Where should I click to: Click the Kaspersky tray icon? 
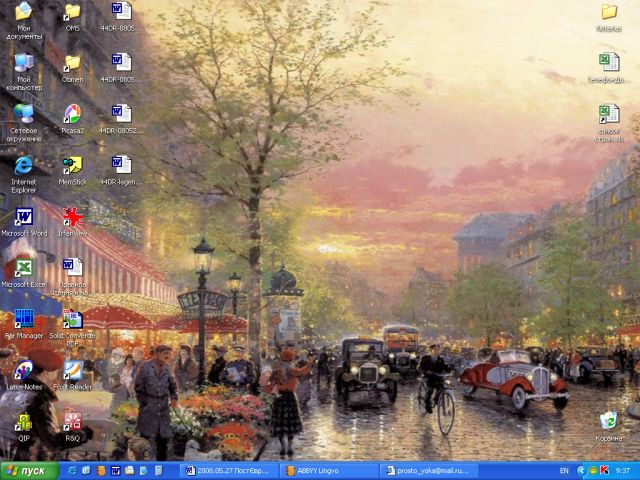coord(604,471)
